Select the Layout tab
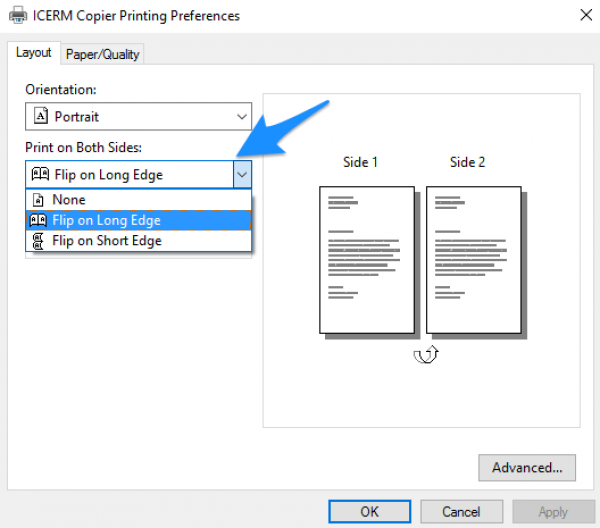600x528 pixels. point(34,52)
